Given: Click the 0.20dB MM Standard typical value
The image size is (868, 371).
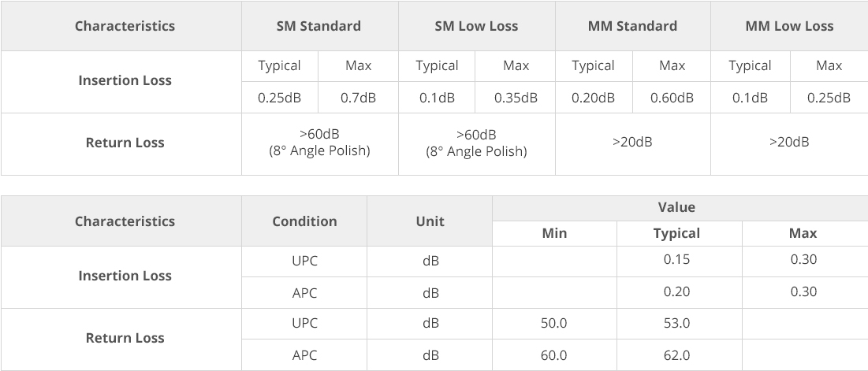Looking at the screenshot, I should point(594,98).
